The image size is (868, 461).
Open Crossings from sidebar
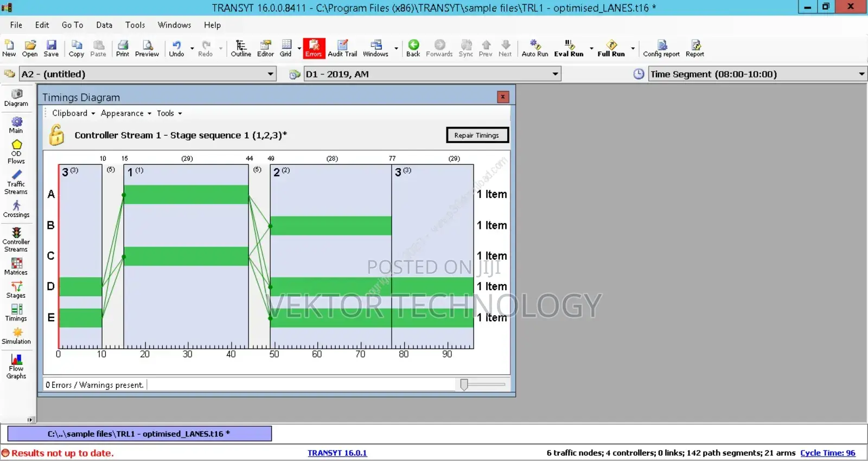16,209
